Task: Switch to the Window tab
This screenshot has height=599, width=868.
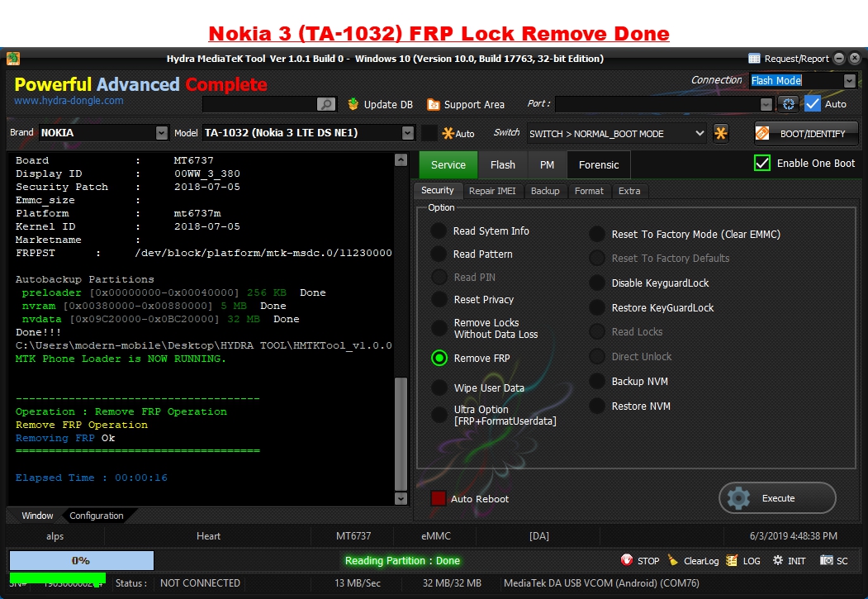Action: tap(37, 516)
